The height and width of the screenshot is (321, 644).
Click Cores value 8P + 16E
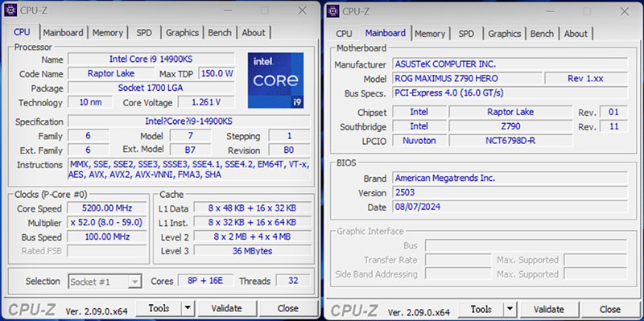[205, 281]
